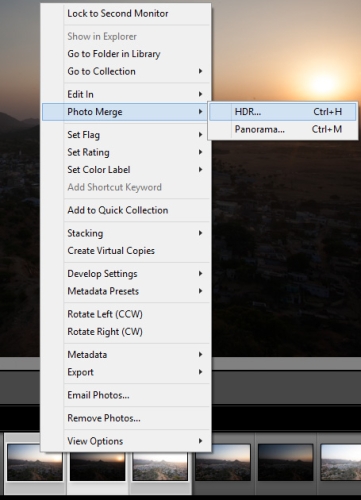Select Go to Folder in Library
This screenshot has height=500, width=361.
pyautogui.click(x=126, y=54)
